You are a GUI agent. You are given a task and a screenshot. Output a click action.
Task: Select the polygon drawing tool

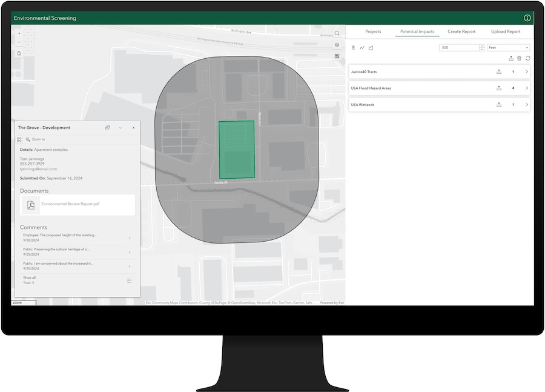(x=371, y=48)
